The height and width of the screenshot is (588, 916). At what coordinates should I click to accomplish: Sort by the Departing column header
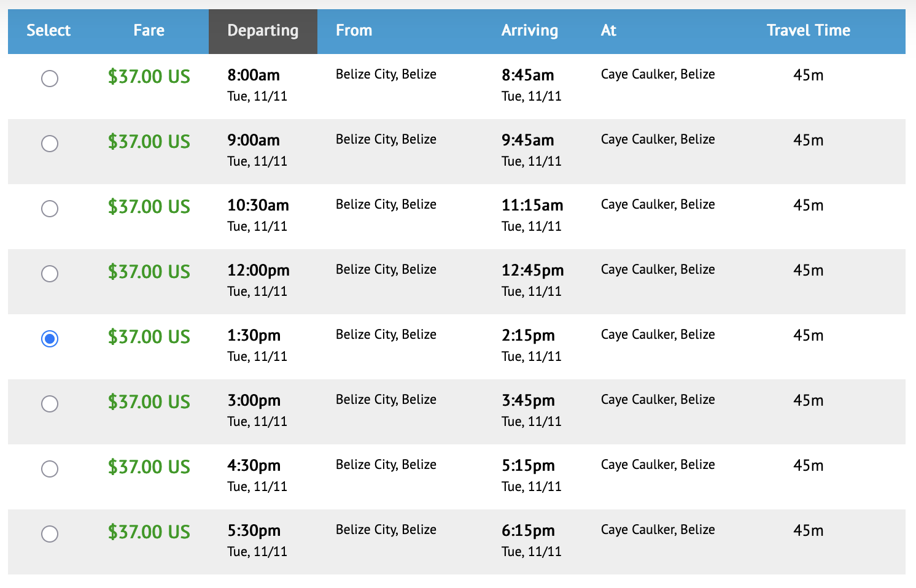click(263, 31)
